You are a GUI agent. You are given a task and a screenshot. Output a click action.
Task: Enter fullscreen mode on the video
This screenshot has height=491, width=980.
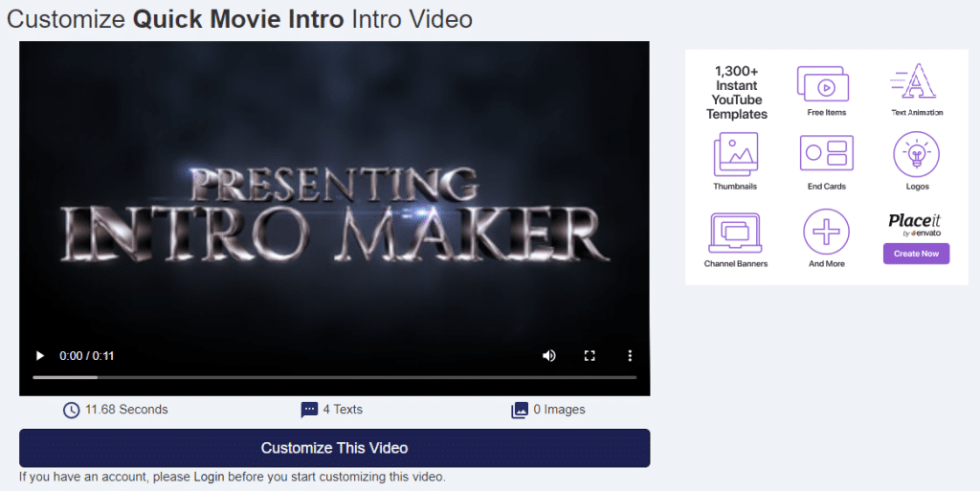590,355
